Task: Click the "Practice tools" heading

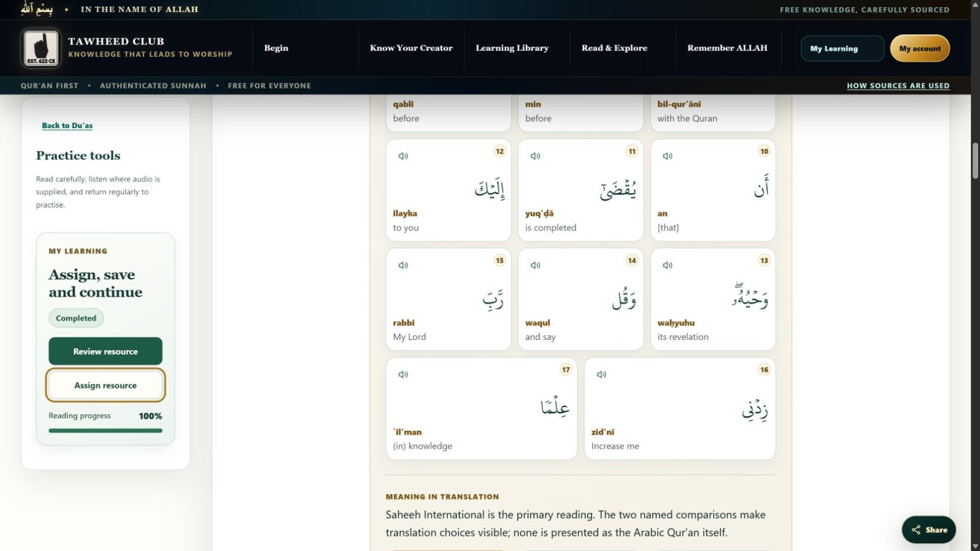Action: (x=78, y=156)
